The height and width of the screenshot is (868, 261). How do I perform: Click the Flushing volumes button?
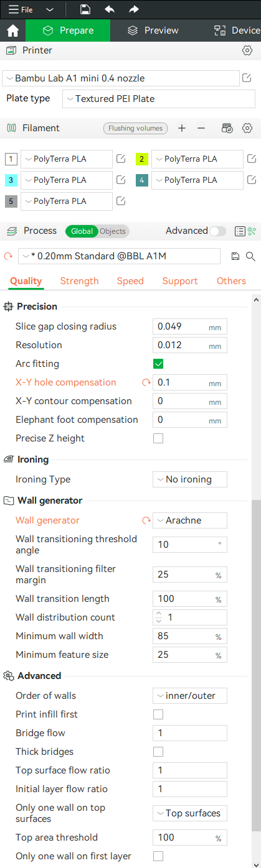point(135,128)
